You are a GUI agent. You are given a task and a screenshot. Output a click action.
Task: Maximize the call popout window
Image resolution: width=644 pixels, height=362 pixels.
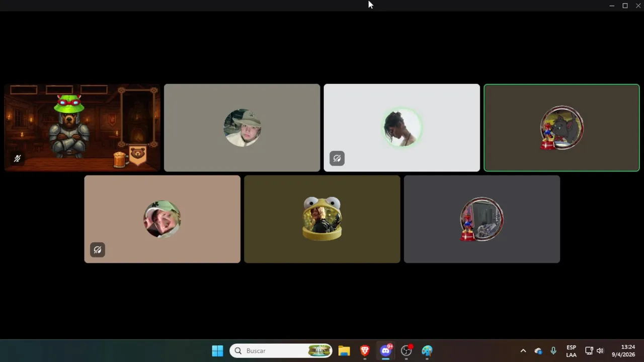point(625,6)
